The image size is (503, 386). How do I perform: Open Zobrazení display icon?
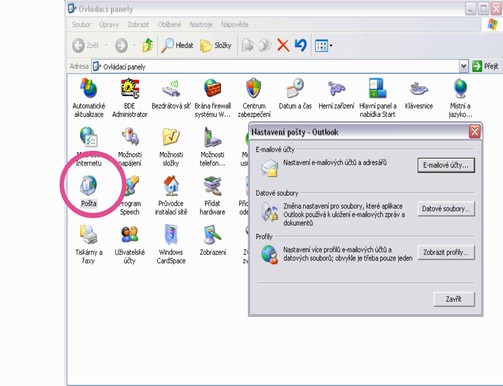(213, 240)
